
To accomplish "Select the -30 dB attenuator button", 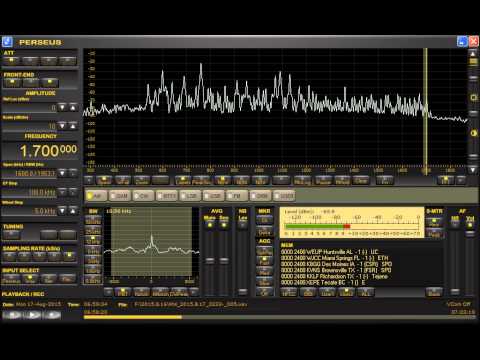I will tap(67, 60).
